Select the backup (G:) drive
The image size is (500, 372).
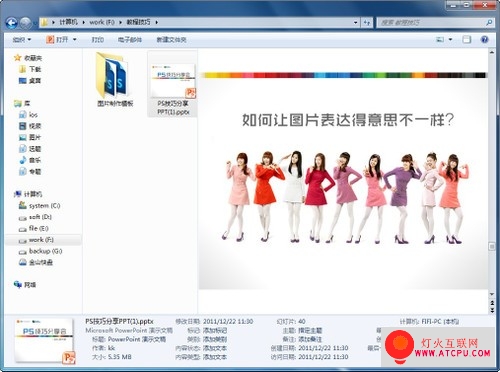41,251
